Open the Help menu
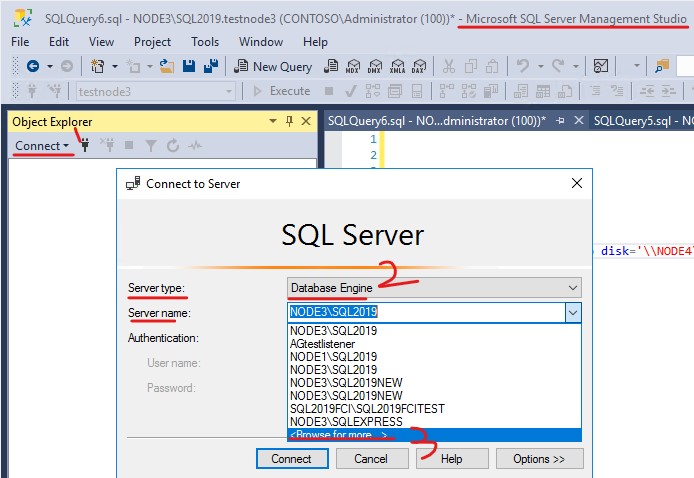694x478 pixels. click(x=316, y=42)
